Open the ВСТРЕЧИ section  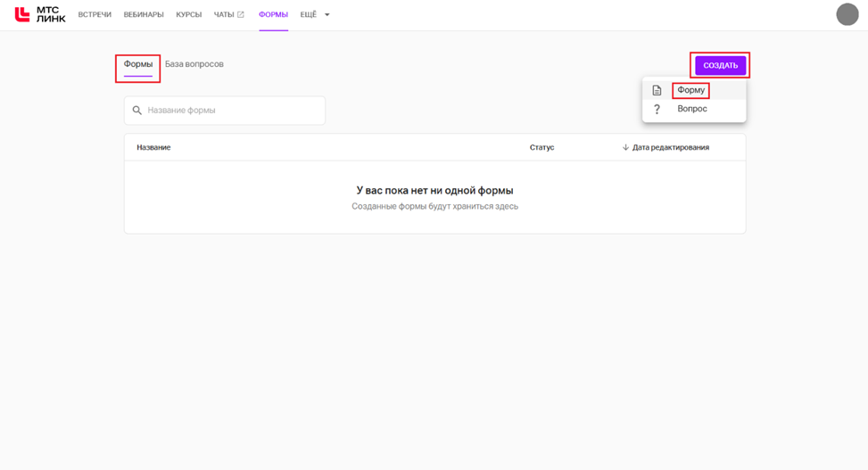95,15
